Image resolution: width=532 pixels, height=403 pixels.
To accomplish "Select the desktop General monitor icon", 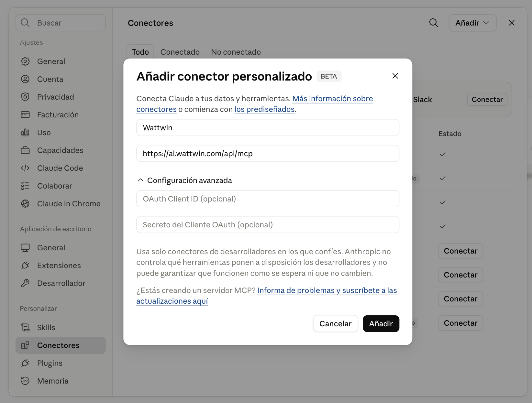I will click(25, 248).
